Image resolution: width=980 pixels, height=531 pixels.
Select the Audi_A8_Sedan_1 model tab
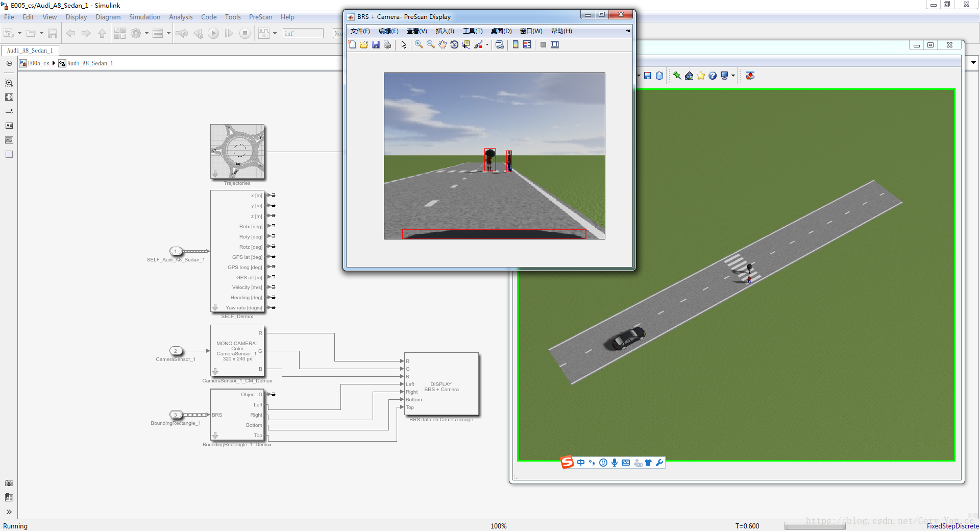(30, 51)
